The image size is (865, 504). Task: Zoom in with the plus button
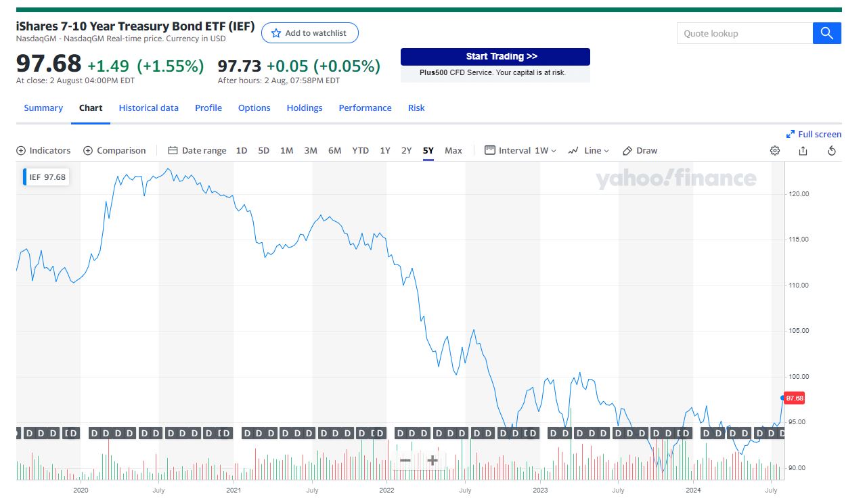click(x=432, y=461)
